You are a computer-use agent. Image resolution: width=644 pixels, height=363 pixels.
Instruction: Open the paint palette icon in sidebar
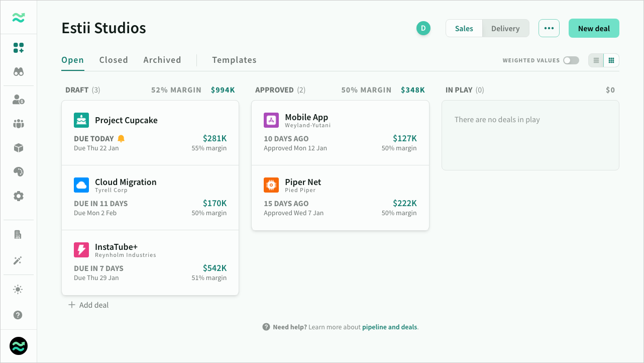click(19, 172)
